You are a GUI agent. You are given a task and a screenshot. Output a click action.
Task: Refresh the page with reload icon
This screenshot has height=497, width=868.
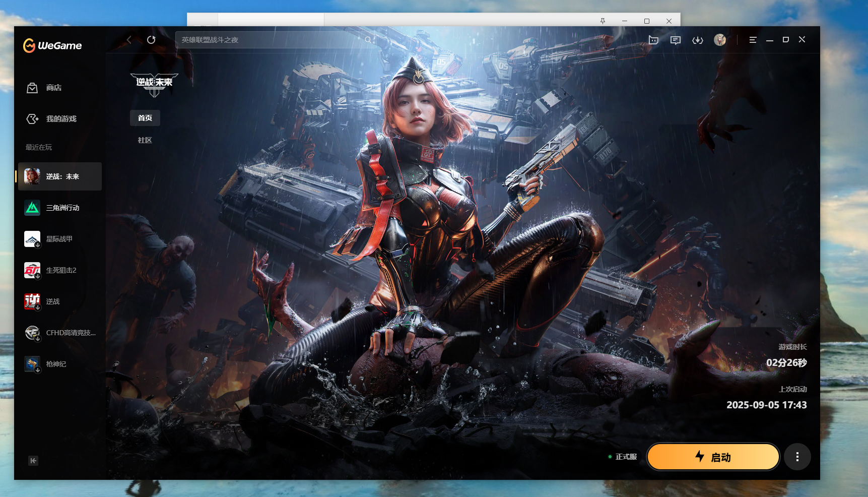[151, 40]
